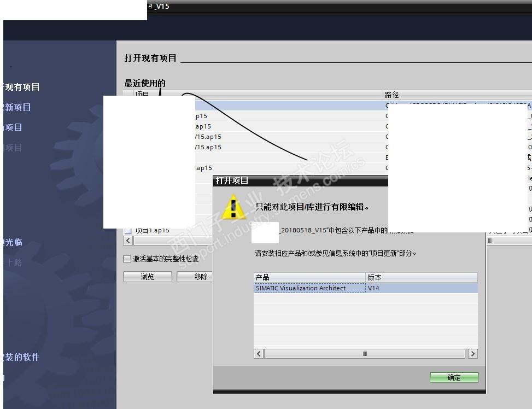Click the 路径 column header
Screen dimensions: 532x409
click(x=457, y=95)
